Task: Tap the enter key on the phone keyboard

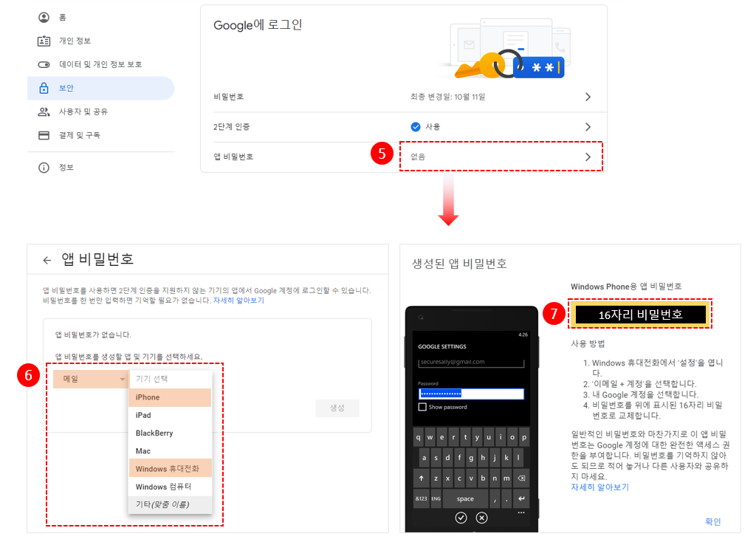Action: tap(521, 498)
